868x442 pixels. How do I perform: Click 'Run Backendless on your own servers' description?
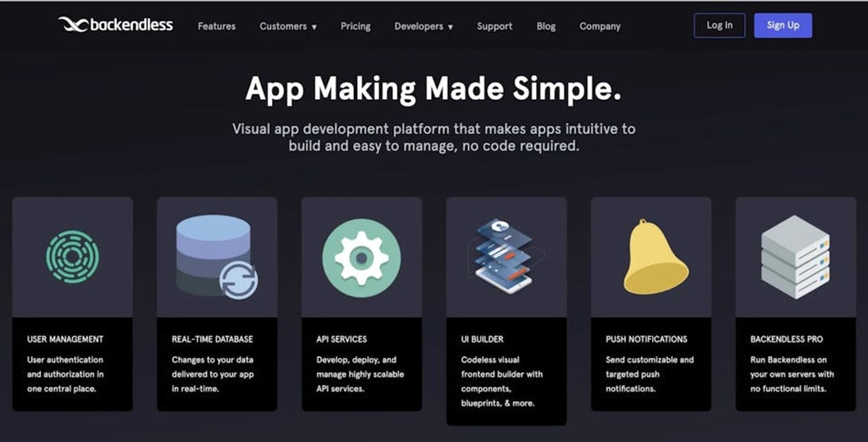[x=792, y=374]
